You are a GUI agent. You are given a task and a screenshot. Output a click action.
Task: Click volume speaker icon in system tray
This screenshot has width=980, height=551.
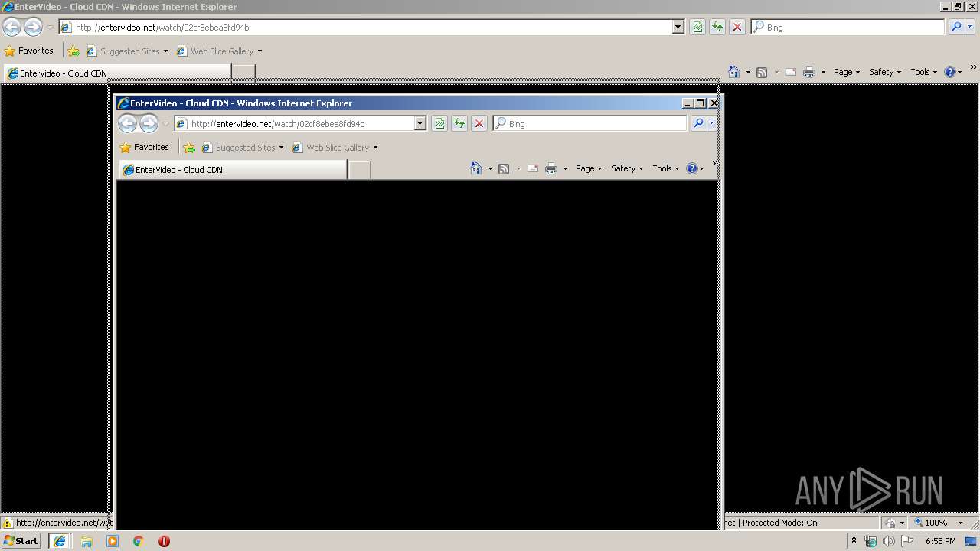889,541
